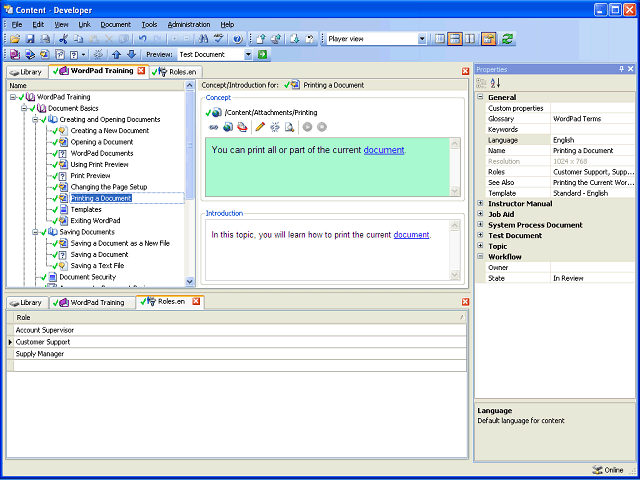
Task: Collapse the Document Basics tree node
Action: [24, 108]
